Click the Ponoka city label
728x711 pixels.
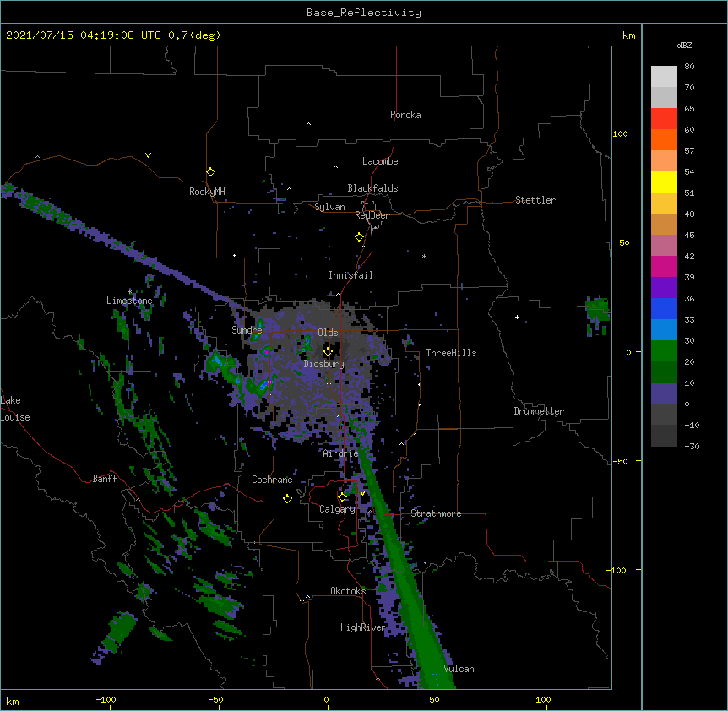pyautogui.click(x=405, y=115)
